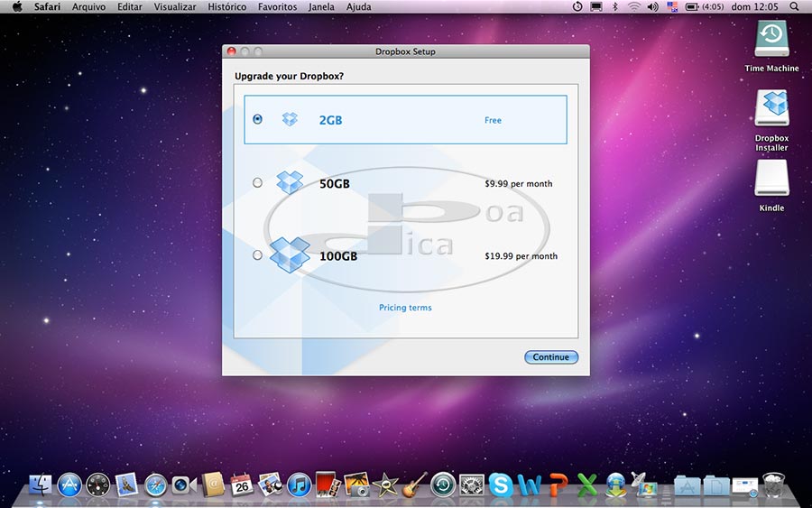Choose the 100GB plan radio button
The height and width of the screenshot is (508, 812).
point(257,255)
